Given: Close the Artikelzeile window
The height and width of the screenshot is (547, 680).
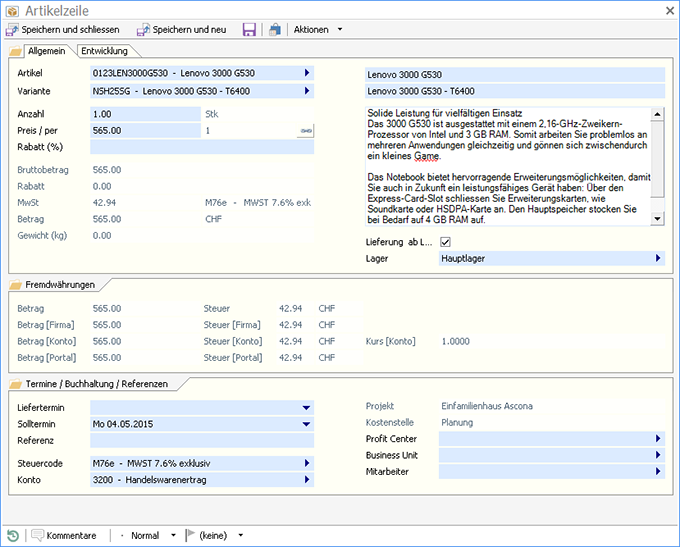Looking at the screenshot, I should 670,11.
